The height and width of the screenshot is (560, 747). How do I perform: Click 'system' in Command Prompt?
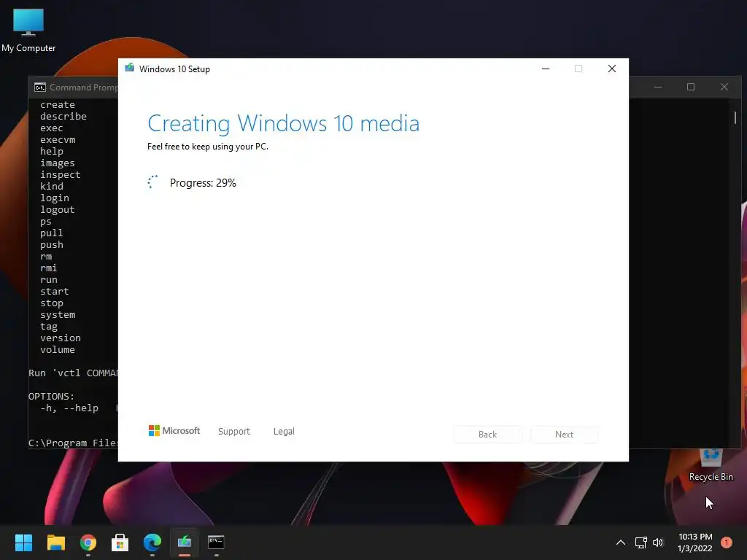(x=57, y=315)
